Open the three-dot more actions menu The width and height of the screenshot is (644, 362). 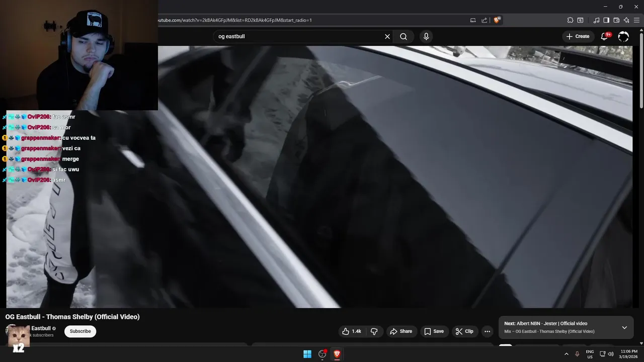coord(487,331)
